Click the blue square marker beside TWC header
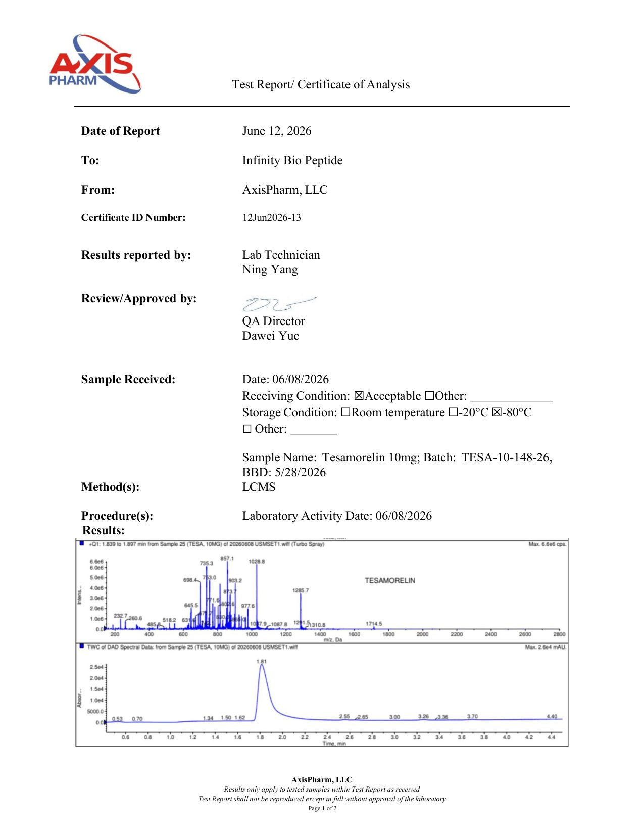This screenshot has width=644, height=834. pos(82,646)
